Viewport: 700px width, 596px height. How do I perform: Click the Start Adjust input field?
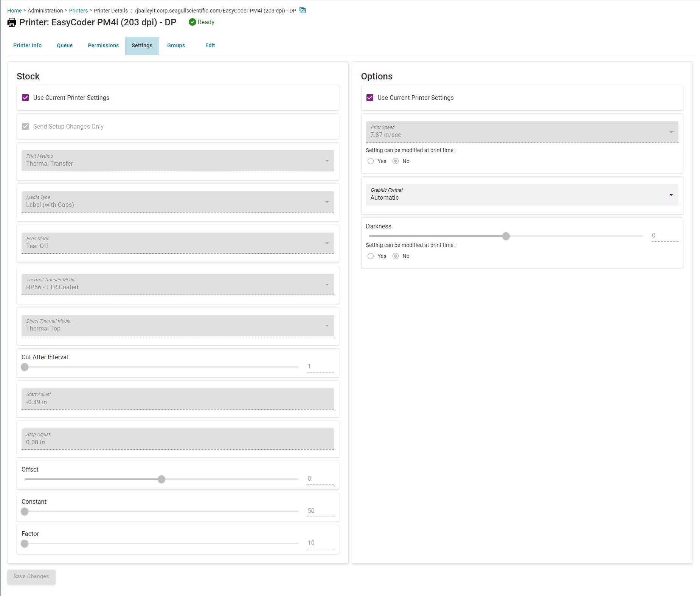tap(178, 399)
